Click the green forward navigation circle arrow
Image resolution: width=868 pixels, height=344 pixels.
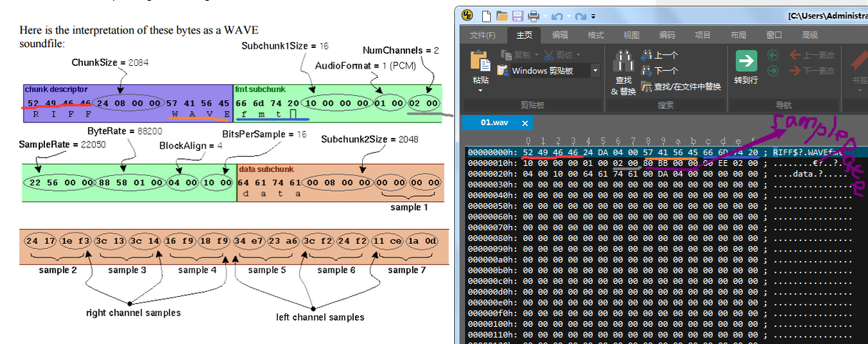(772, 71)
